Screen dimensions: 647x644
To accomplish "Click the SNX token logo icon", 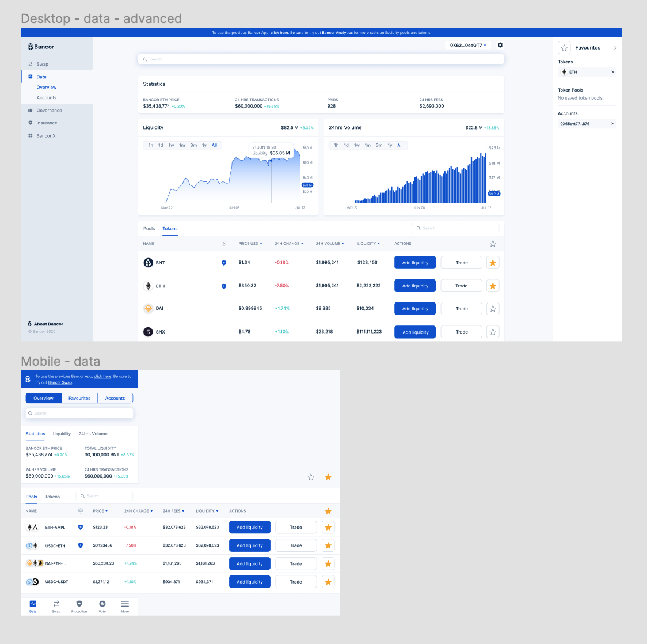I will pyautogui.click(x=148, y=332).
